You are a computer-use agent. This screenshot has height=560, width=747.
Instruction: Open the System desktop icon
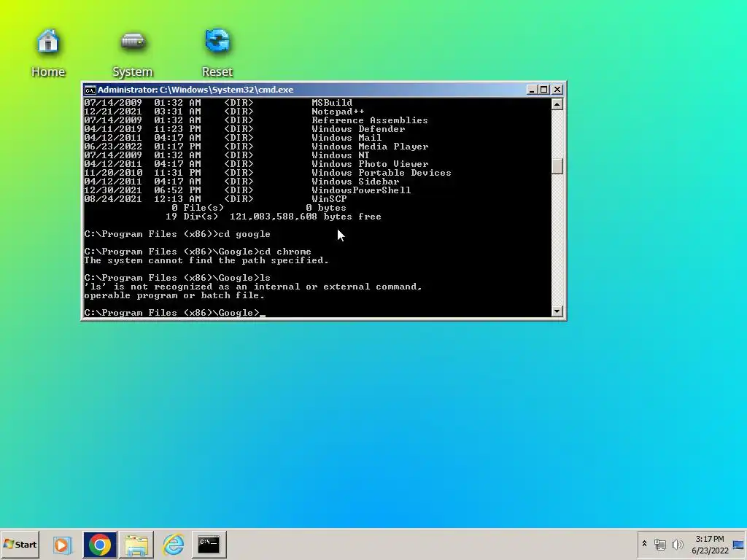(x=133, y=52)
